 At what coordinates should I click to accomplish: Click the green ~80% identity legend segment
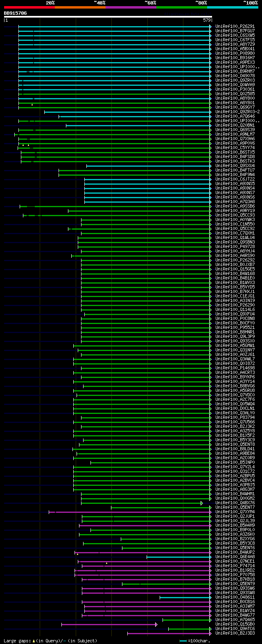[181, 7]
